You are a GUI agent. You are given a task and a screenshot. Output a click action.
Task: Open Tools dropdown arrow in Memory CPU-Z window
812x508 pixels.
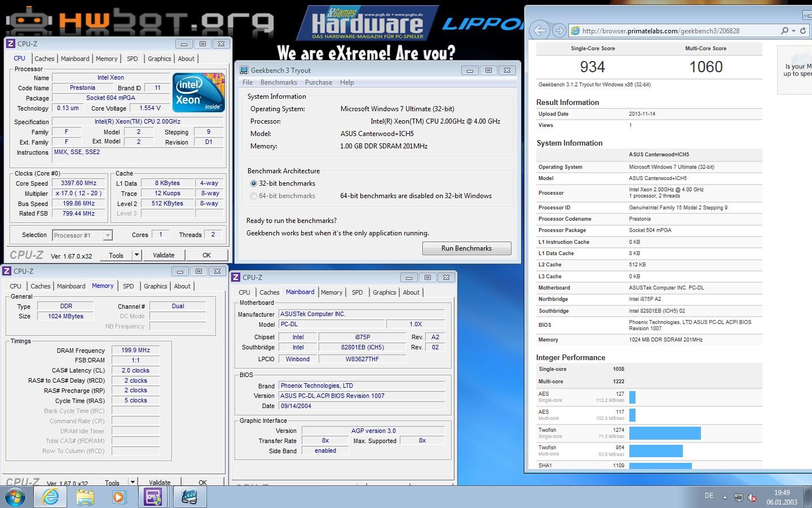point(133,483)
